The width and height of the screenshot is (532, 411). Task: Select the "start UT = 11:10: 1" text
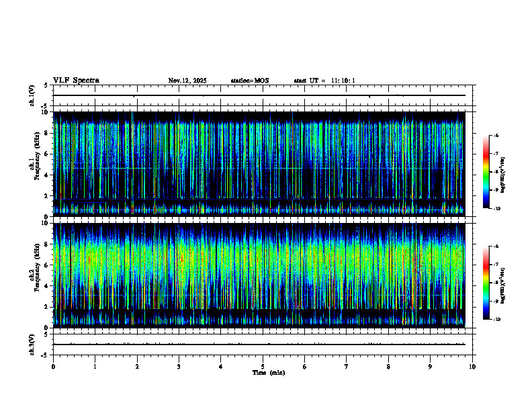[x=324, y=81]
